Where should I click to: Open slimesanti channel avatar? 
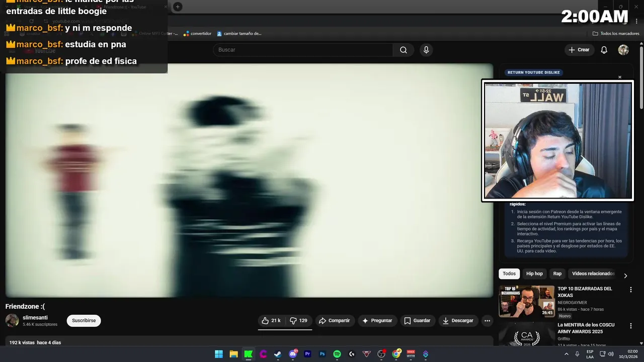coord(12,321)
